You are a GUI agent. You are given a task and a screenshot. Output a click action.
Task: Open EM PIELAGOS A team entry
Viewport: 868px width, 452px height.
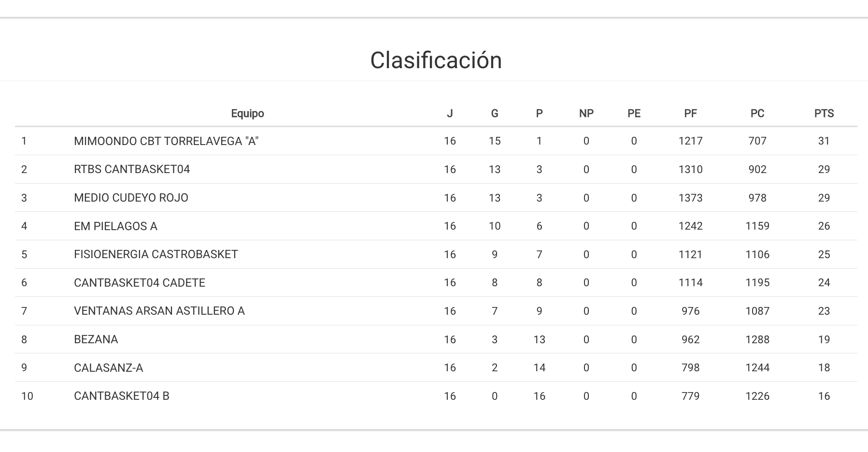115,226
